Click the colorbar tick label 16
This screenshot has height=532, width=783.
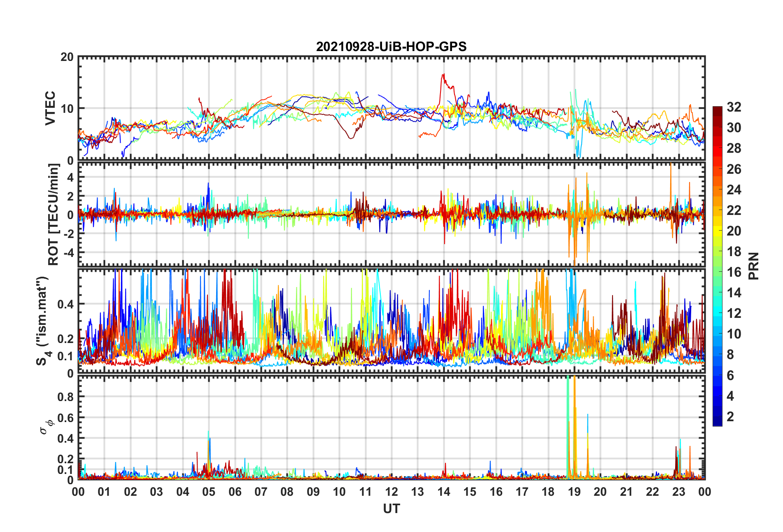[734, 272]
